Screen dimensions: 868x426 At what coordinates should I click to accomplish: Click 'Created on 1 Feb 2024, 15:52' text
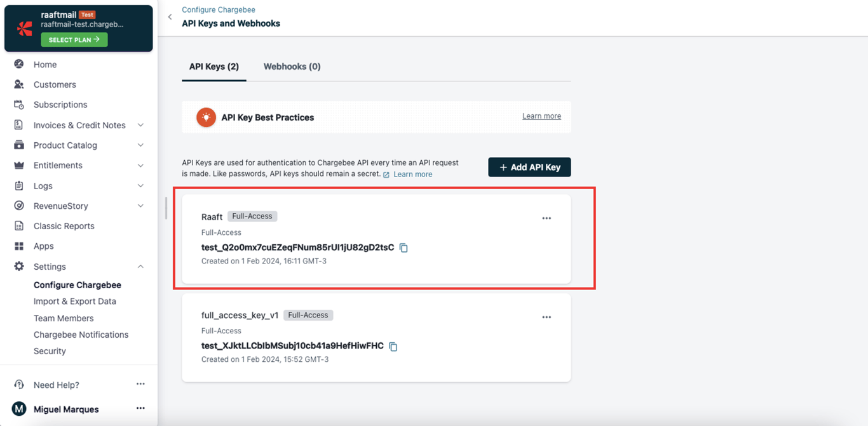[x=265, y=359]
